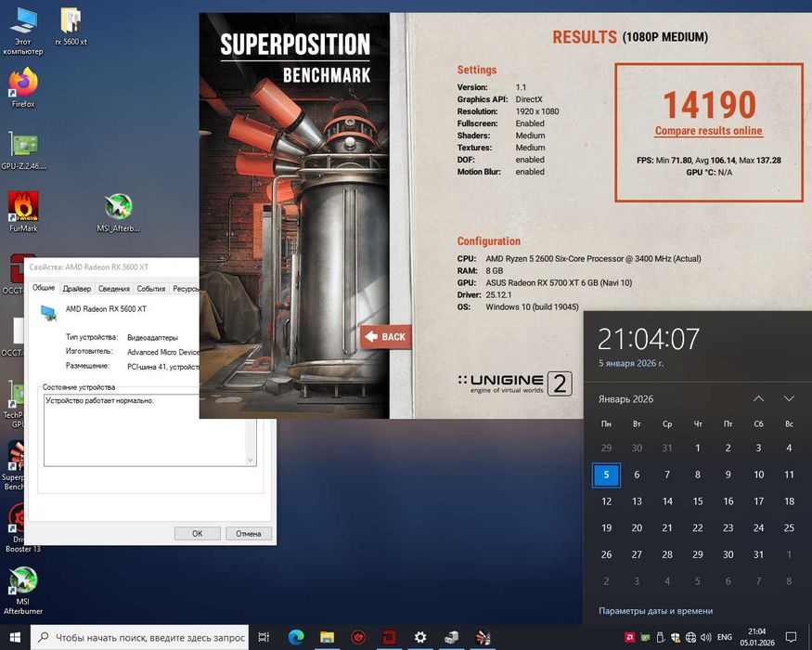812x650 pixels.
Task: Open the MSI_Afterb... desktop icon
Action: tap(118, 213)
